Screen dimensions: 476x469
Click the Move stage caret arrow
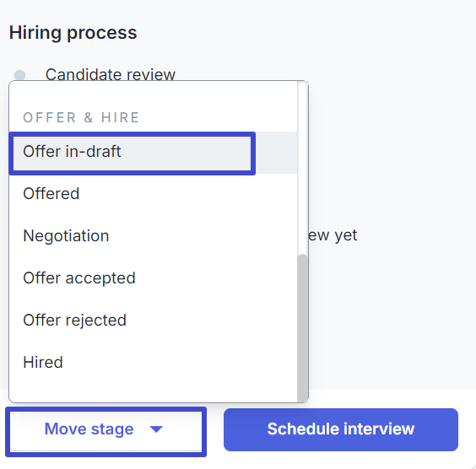coord(156,429)
